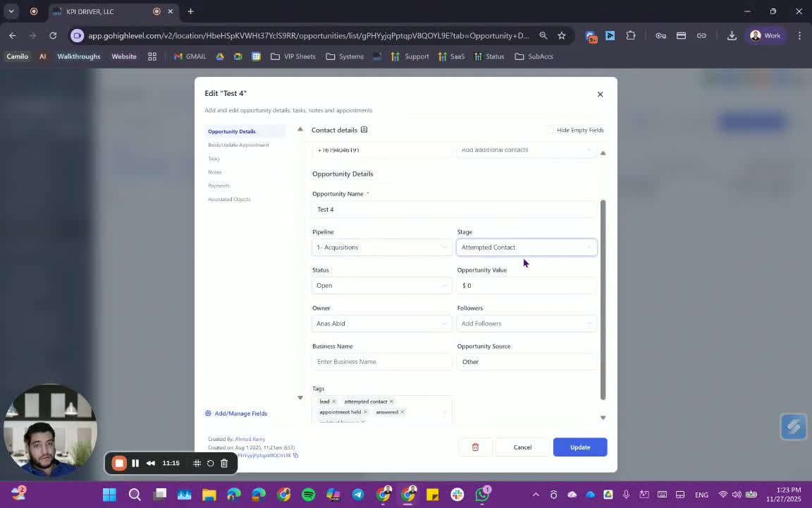Open Add/Manage Fields
Screen dimensions: 812x508
tap(236, 413)
